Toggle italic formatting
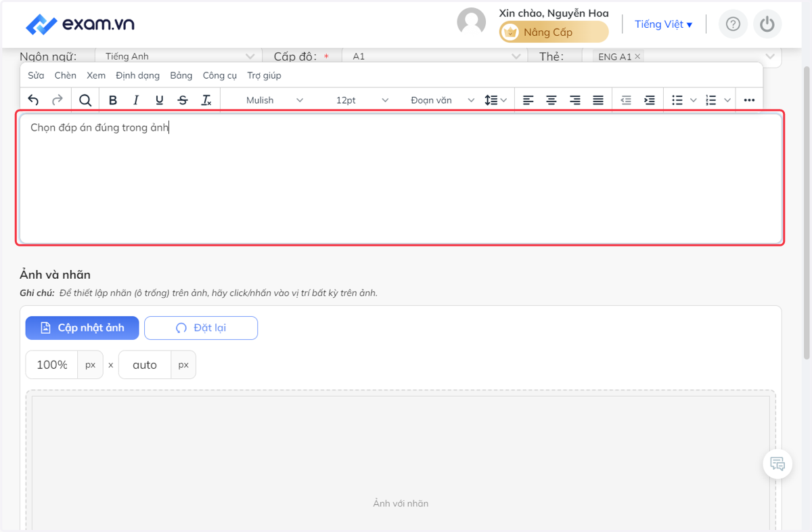This screenshot has width=812, height=532. (136, 100)
